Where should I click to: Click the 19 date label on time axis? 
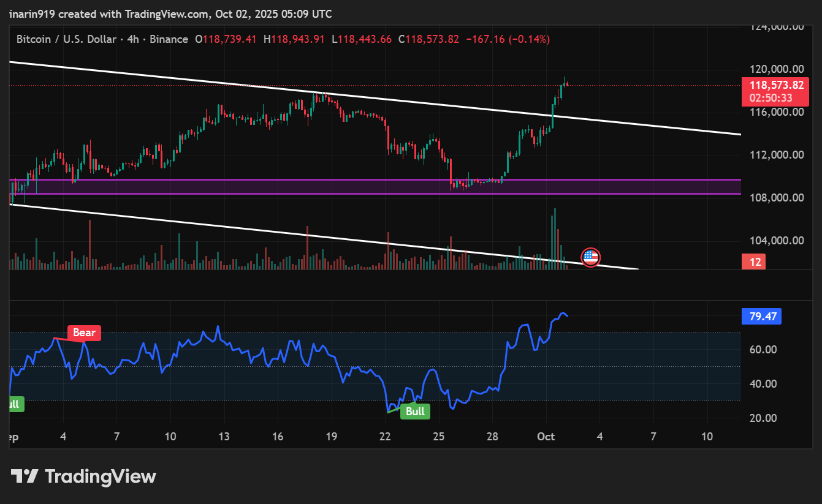pyautogui.click(x=332, y=437)
